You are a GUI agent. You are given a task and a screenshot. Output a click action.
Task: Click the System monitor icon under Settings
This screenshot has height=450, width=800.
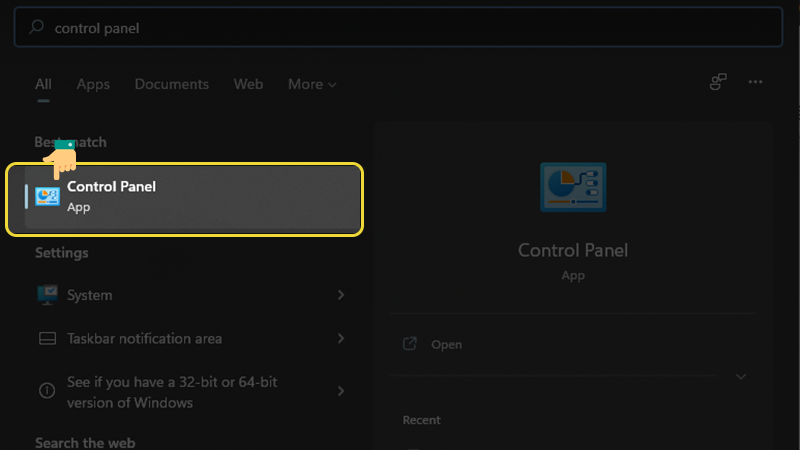[47, 295]
